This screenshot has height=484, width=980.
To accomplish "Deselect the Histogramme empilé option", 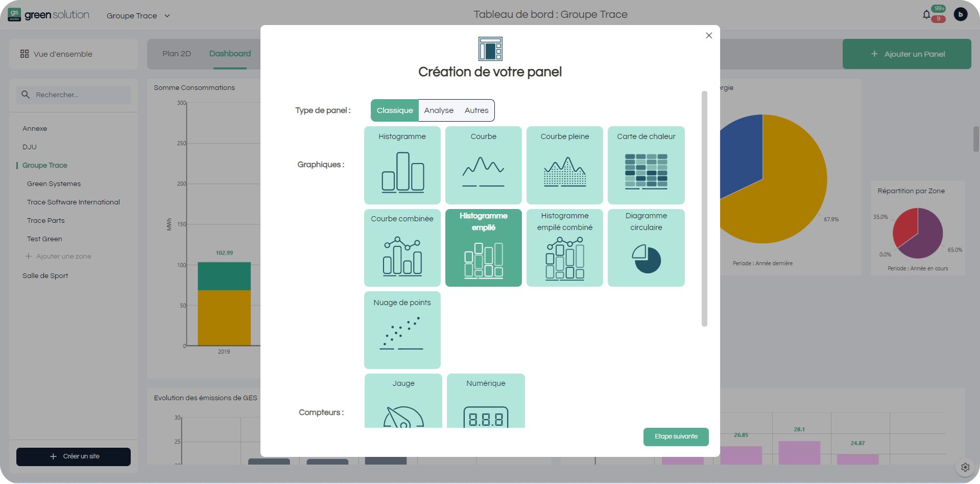I will (x=483, y=247).
